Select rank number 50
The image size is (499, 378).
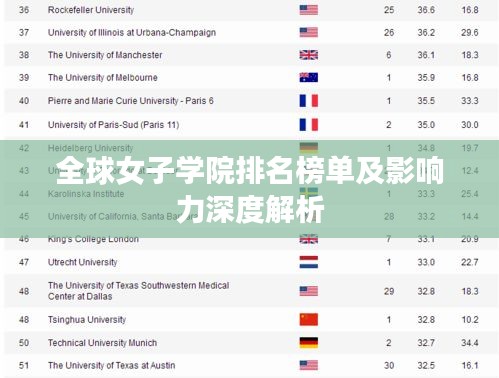pos(24,343)
